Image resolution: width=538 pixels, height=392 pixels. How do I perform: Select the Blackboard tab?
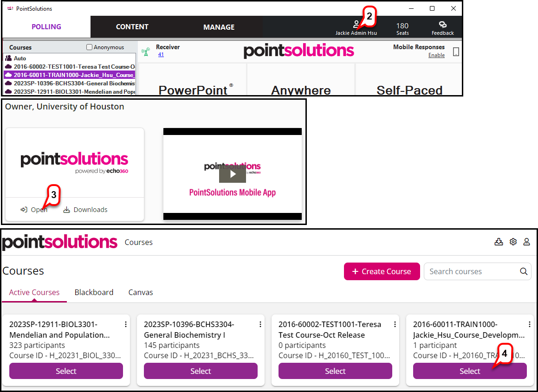94,293
